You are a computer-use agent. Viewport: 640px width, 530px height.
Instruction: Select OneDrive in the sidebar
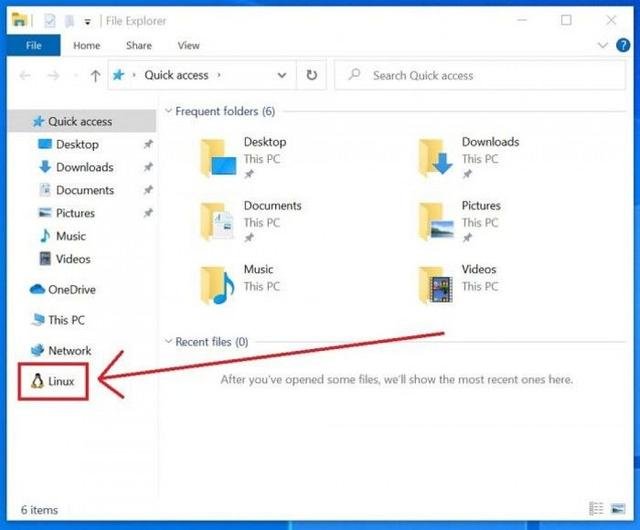pos(70,289)
